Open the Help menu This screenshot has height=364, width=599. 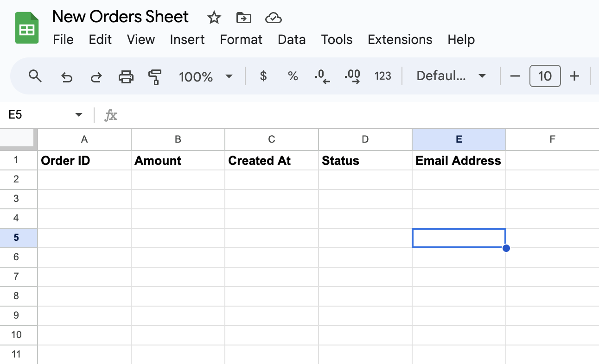[461, 40]
